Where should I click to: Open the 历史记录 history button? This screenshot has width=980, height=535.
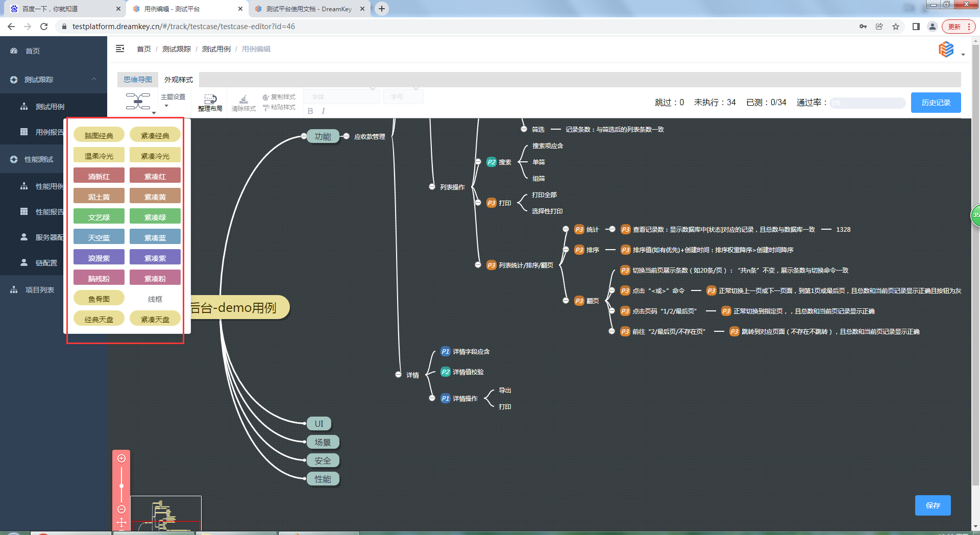click(x=936, y=103)
